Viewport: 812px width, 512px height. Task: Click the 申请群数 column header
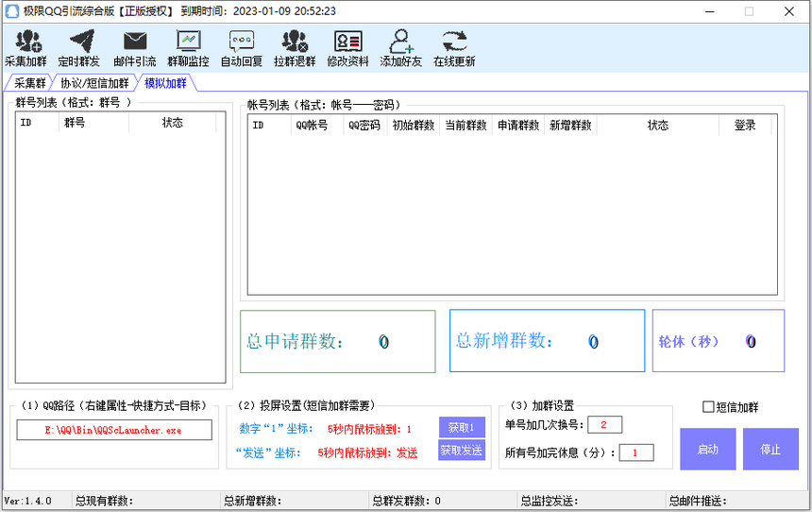(x=517, y=125)
